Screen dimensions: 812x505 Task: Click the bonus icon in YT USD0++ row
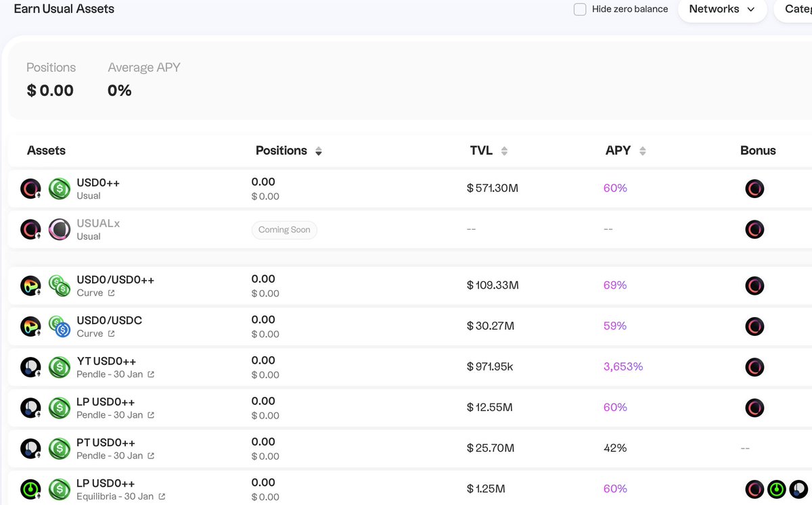(x=754, y=367)
